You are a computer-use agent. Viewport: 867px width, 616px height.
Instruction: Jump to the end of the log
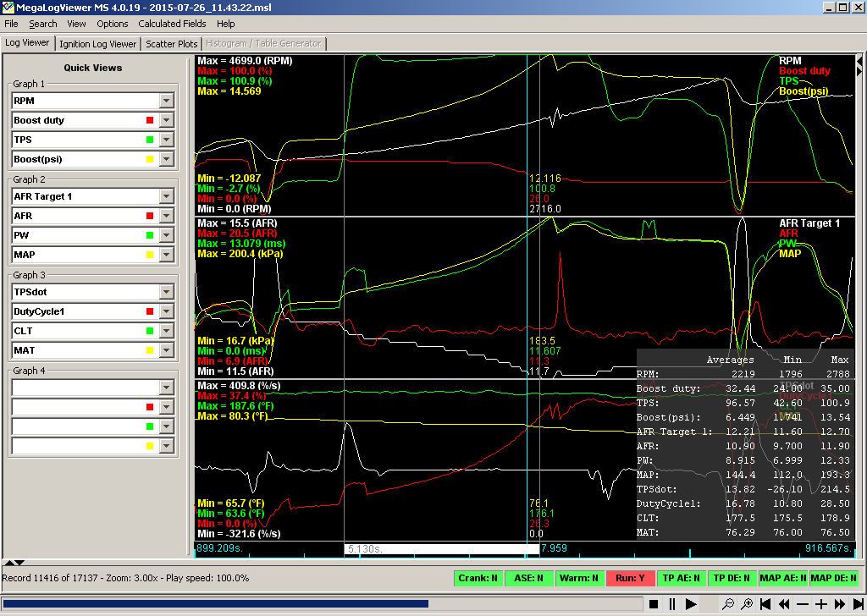click(857, 604)
